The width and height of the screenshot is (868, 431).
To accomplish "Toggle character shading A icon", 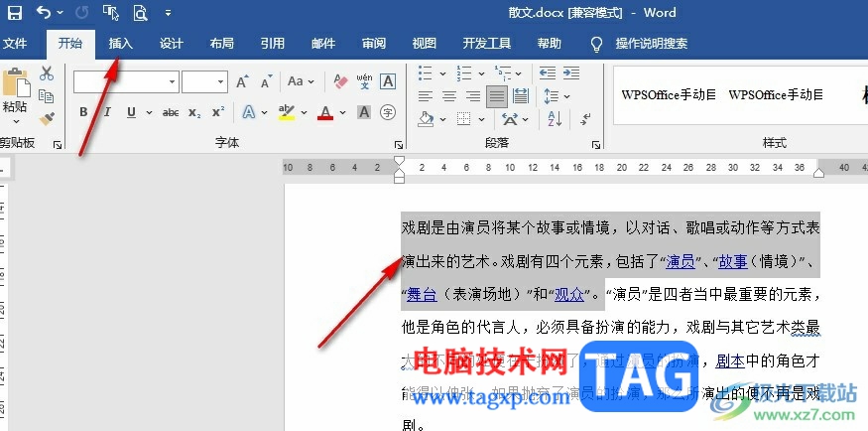I will 364,112.
